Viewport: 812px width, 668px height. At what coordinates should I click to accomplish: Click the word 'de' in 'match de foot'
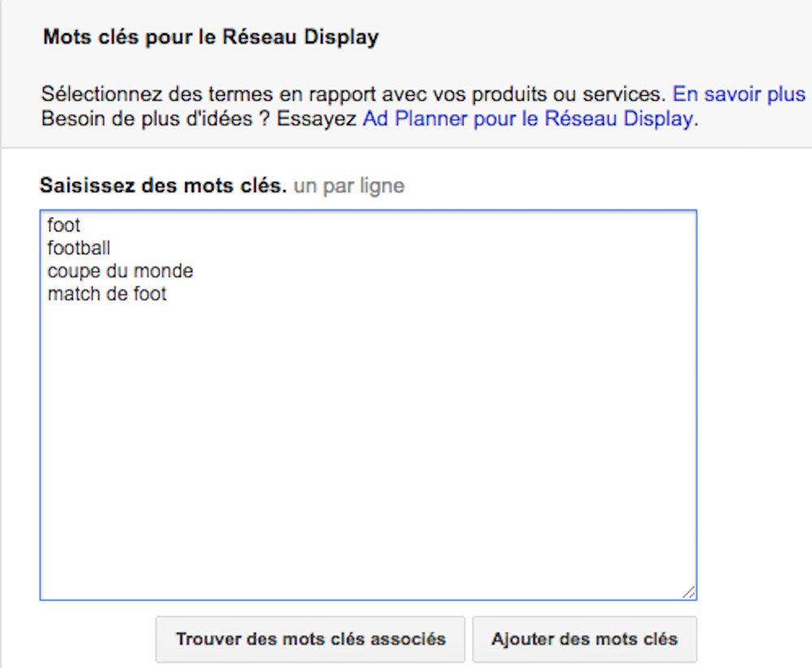pos(117,294)
